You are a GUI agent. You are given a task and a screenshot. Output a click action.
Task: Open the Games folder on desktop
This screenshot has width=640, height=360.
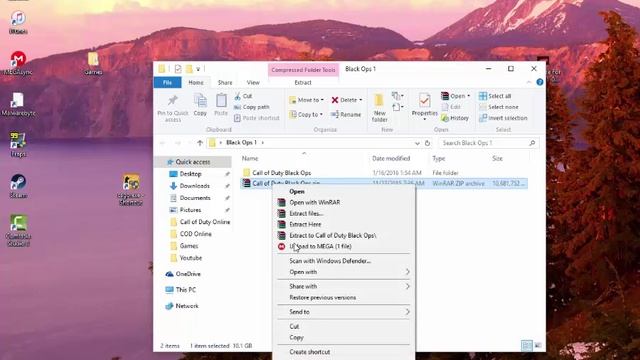pos(93,63)
